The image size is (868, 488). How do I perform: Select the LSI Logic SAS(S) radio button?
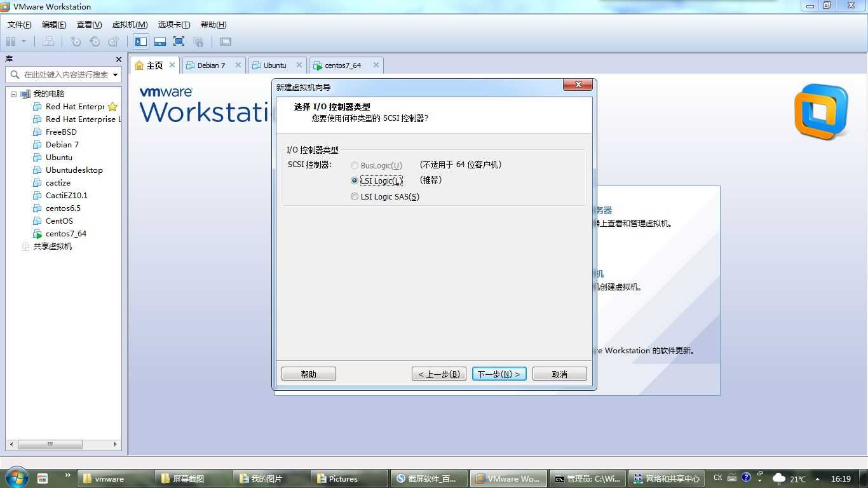click(x=355, y=197)
